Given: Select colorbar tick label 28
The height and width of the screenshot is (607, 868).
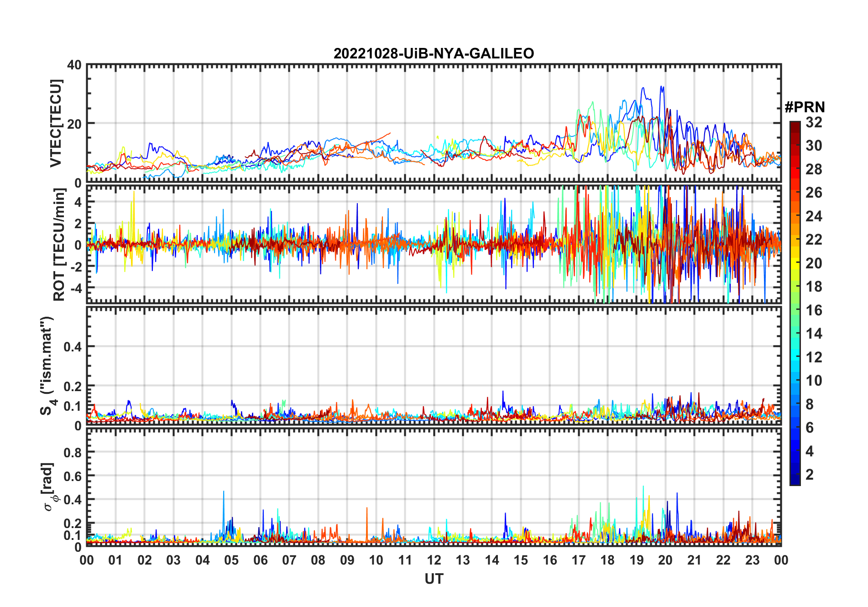Looking at the screenshot, I should 814,169.
